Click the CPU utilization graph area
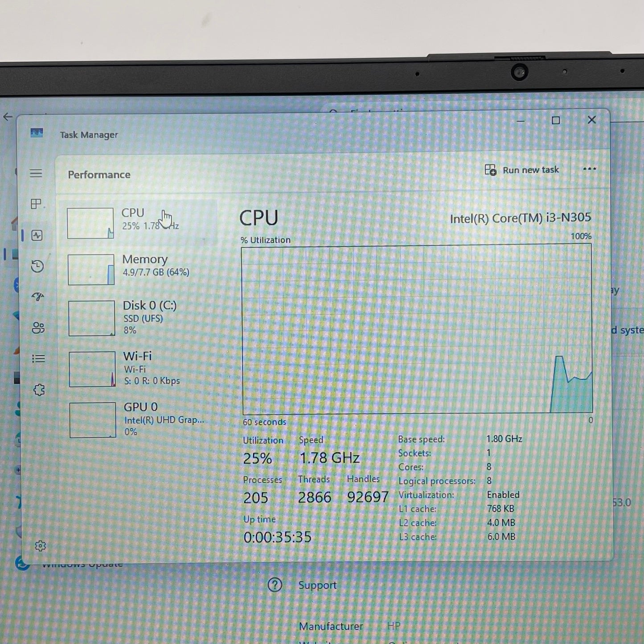Screen dimensions: 644x644 pyautogui.click(x=417, y=330)
